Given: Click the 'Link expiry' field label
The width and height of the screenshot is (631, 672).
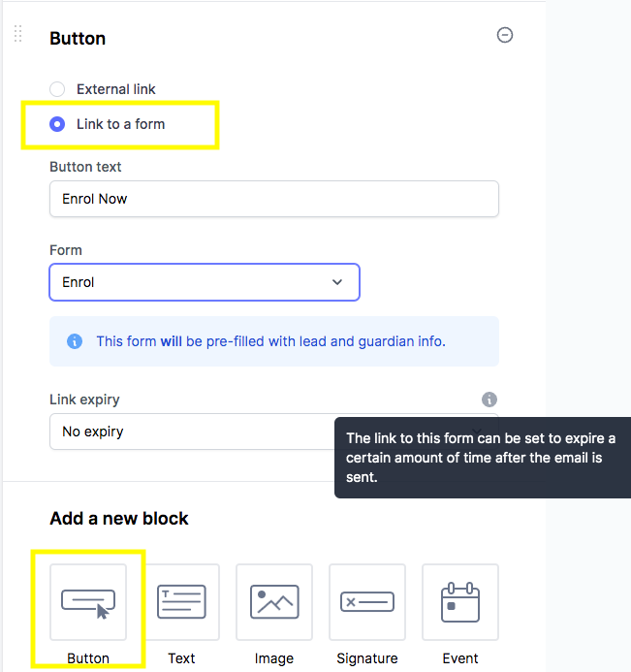Looking at the screenshot, I should [84, 400].
